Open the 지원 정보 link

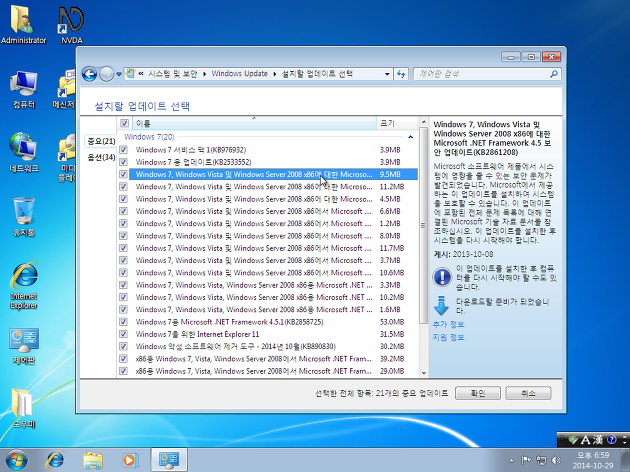click(448, 337)
